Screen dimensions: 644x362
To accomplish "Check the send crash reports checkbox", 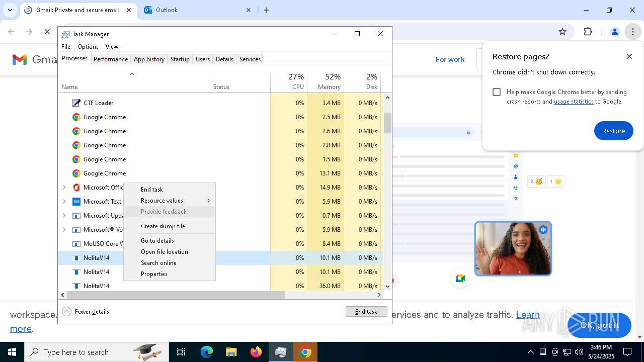I will [497, 92].
